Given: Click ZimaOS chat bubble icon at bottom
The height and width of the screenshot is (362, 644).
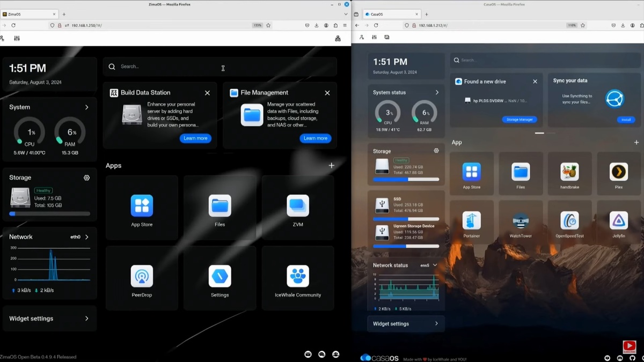Looking at the screenshot, I should coord(322,354).
